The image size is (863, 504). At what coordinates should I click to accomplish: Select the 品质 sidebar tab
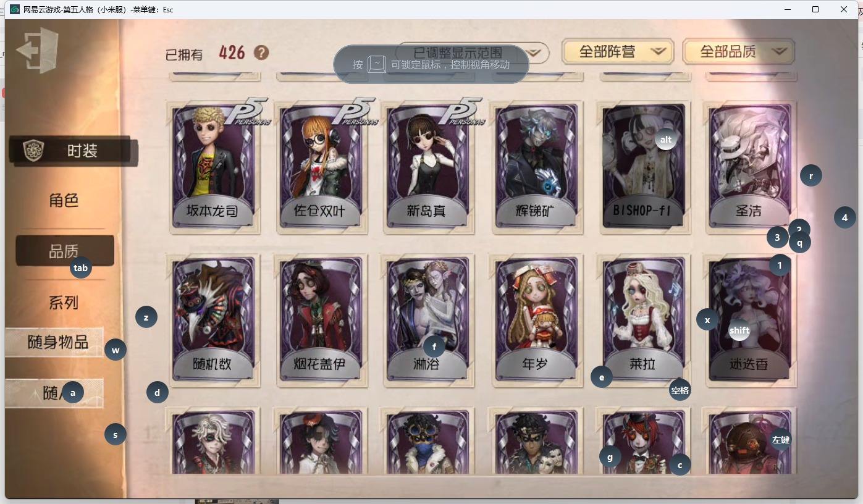coord(65,251)
